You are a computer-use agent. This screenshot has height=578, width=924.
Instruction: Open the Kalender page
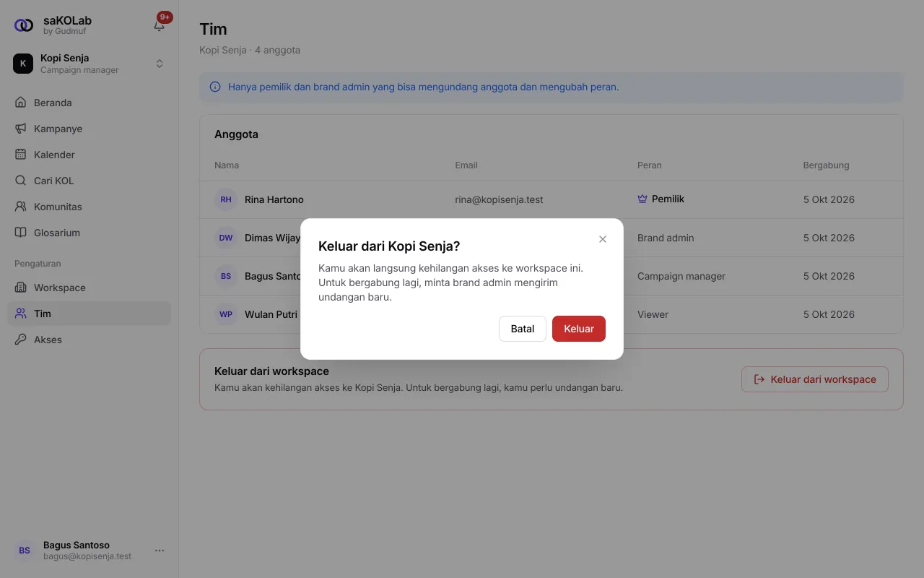90,155
